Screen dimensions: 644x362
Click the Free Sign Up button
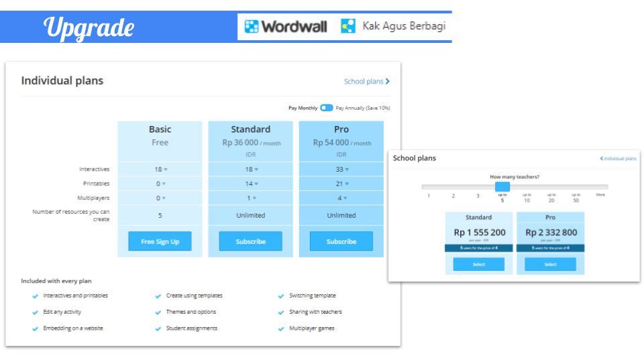(x=160, y=241)
